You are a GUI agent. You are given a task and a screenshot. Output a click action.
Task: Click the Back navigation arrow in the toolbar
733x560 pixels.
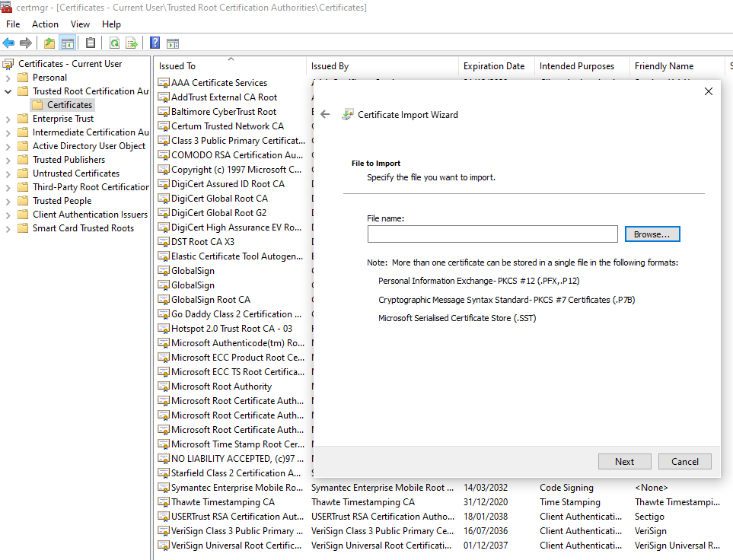8,43
